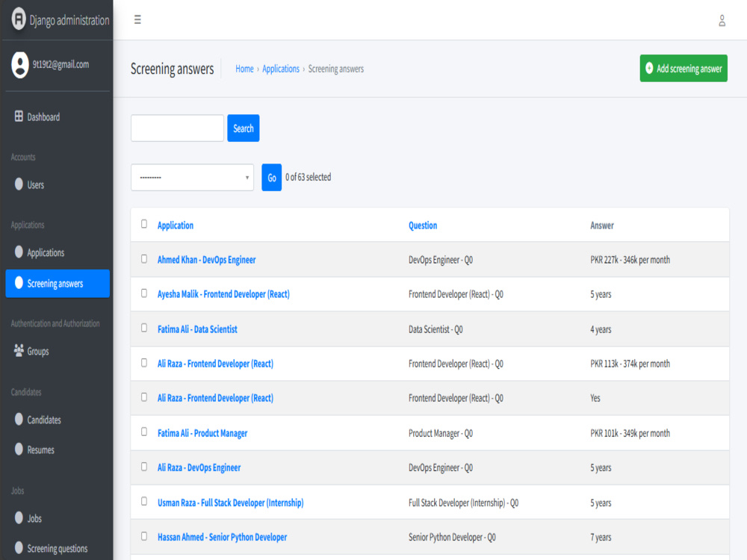The image size is (747, 560).
Task: Check the Fatima Ali - Product Manager row
Action: coord(144,432)
